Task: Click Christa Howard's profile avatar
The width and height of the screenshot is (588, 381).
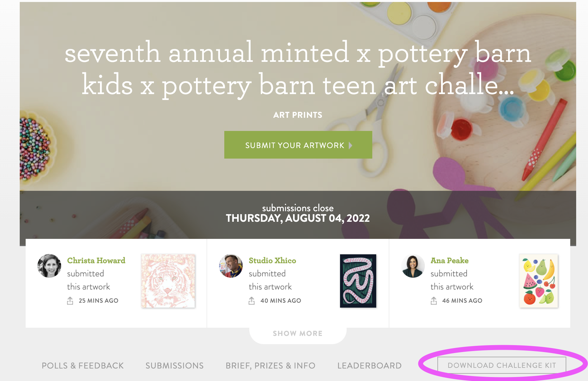Action: [49, 266]
